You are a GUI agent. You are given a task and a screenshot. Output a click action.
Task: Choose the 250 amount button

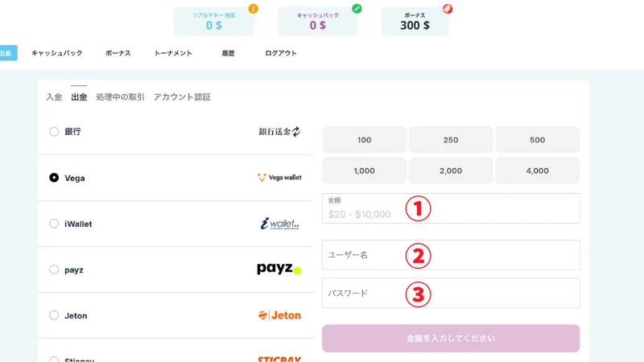coord(451,139)
